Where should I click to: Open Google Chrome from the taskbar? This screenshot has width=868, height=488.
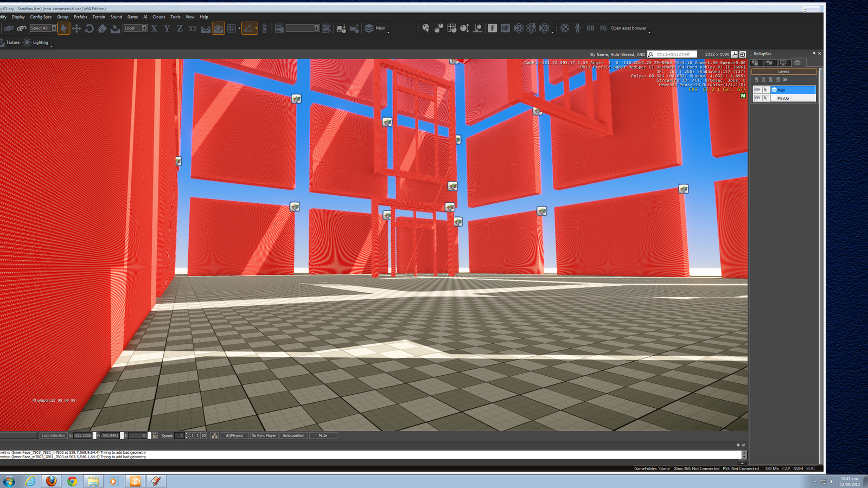tap(72, 481)
